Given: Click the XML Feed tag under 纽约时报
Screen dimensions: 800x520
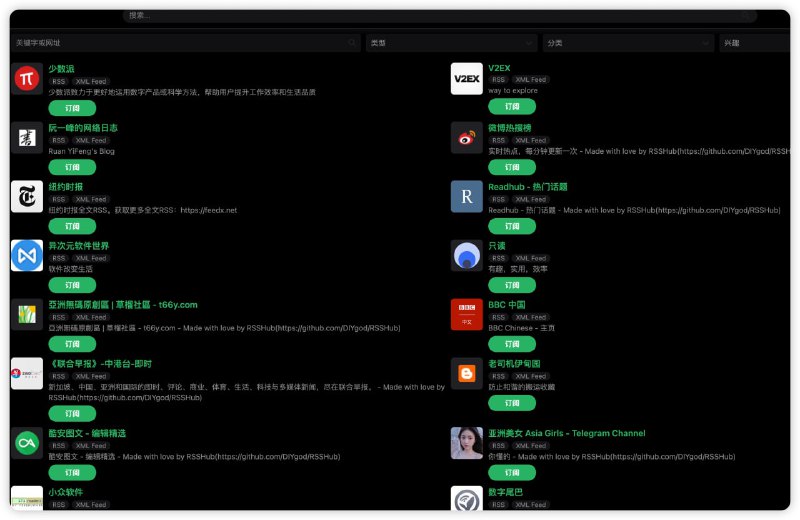Looking at the screenshot, I should click(91, 200).
